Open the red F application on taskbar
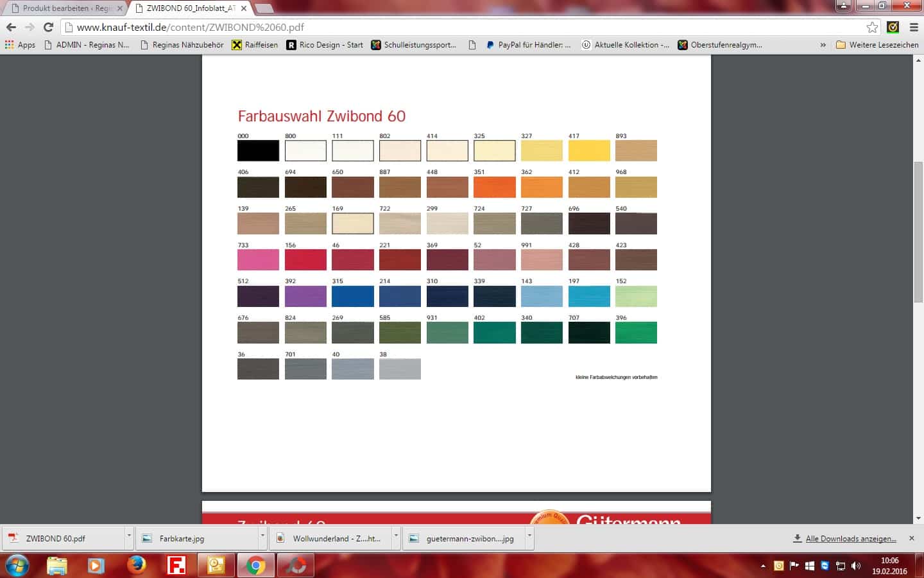Image resolution: width=924 pixels, height=578 pixels. coord(176,566)
